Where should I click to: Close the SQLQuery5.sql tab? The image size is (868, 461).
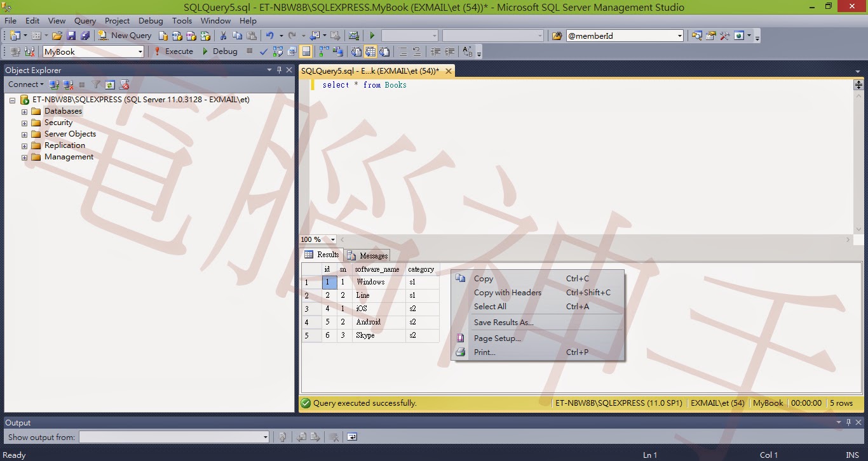449,71
